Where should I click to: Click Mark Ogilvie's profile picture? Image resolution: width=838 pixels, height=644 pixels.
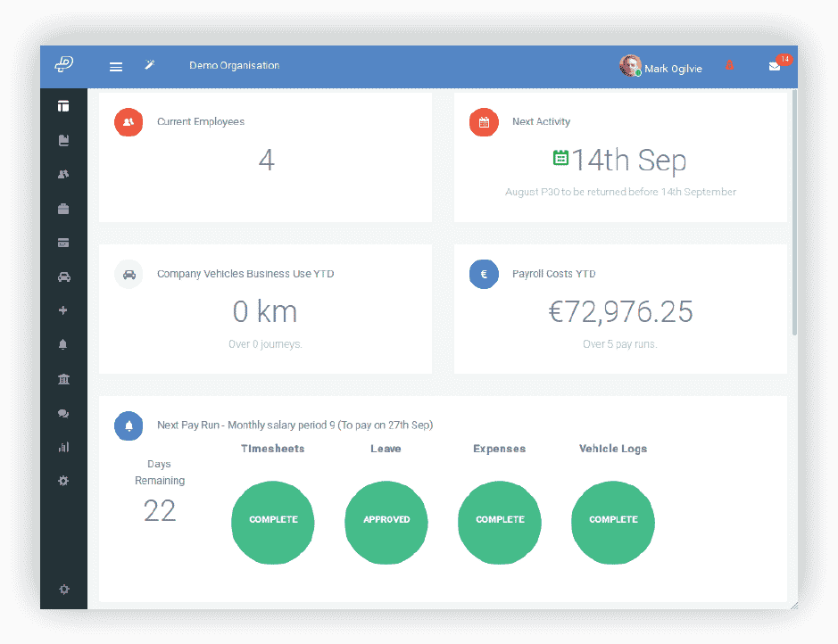point(629,65)
